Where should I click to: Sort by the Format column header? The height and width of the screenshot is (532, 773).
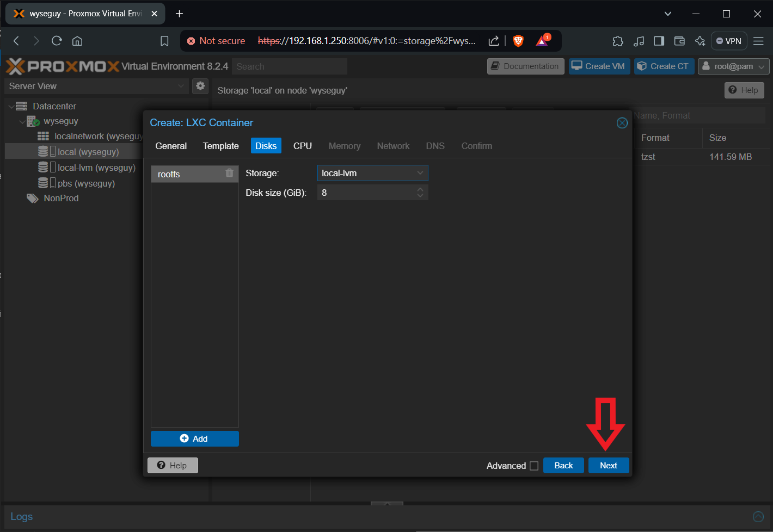[x=668, y=138]
